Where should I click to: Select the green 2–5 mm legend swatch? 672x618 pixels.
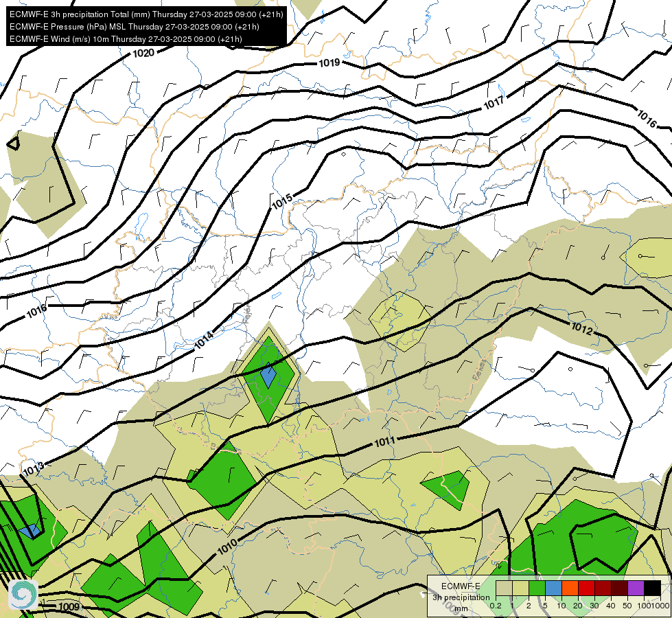tap(537, 588)
